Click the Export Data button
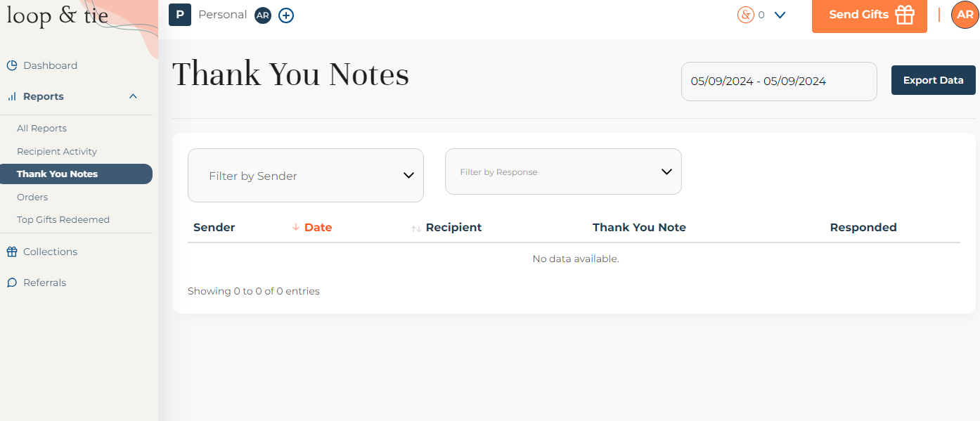The height and width of the screenshot is (421, 980). 933,80
